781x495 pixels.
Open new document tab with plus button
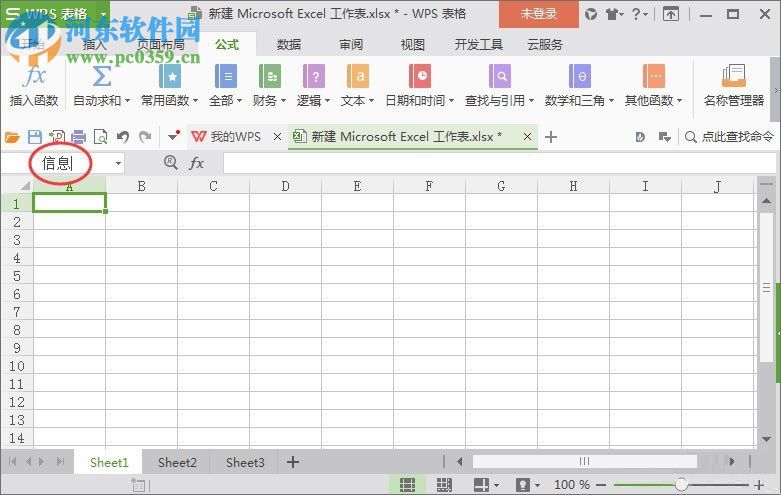tap(551, 136)
